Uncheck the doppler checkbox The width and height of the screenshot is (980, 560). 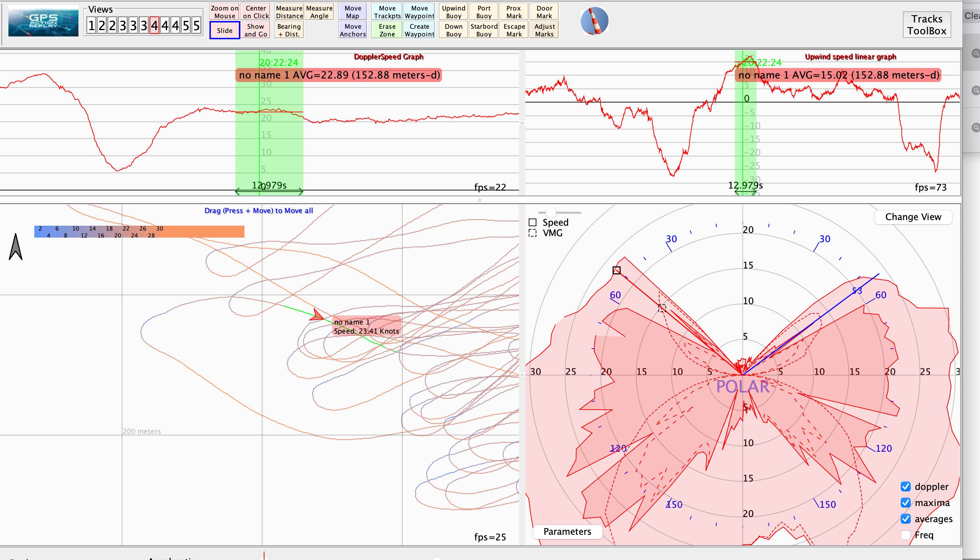coord(905,486)
